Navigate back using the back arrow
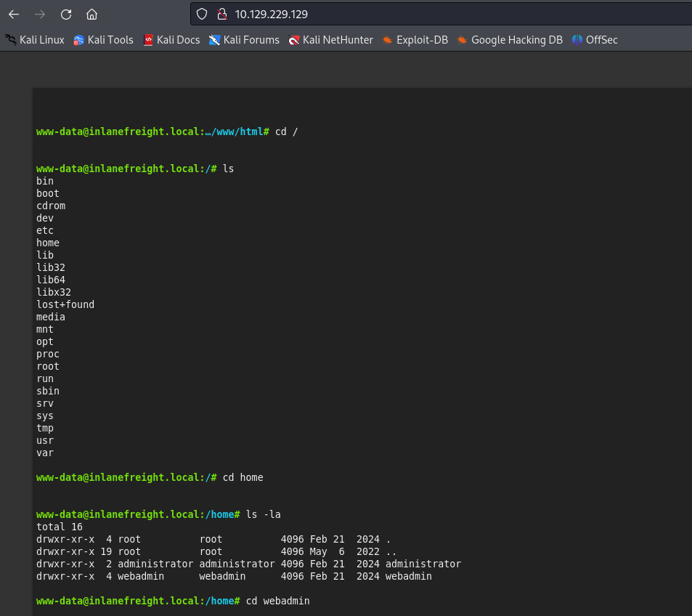The width and height of the screenshot is (692, 616). 13,14
